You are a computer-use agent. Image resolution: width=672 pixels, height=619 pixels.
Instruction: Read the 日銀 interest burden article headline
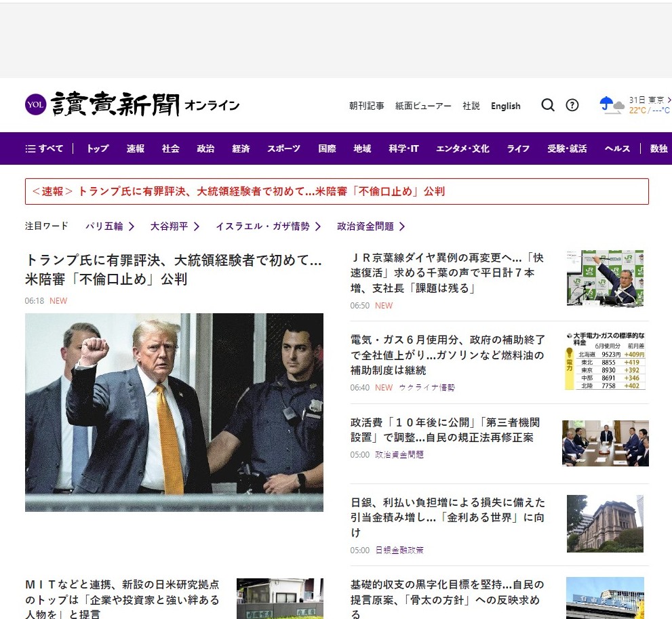[448, 517]
